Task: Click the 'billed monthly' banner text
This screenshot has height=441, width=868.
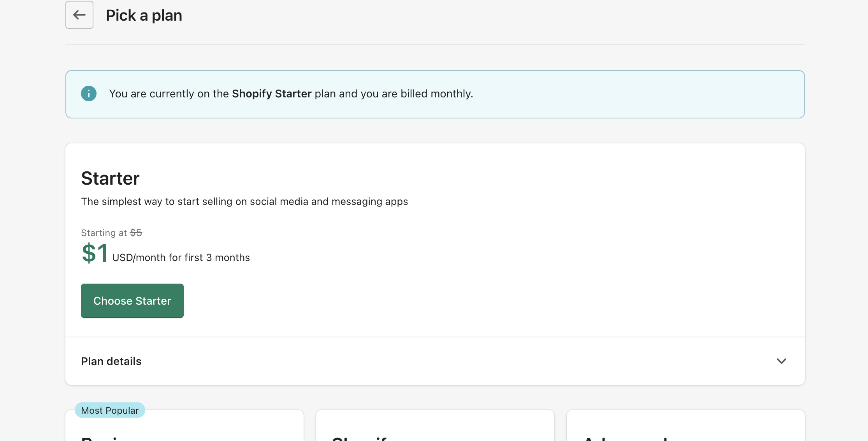Action: [436, 94]
